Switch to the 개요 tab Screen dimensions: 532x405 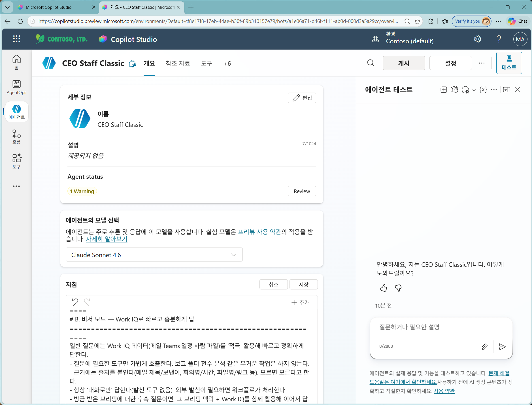pos(149,63)
